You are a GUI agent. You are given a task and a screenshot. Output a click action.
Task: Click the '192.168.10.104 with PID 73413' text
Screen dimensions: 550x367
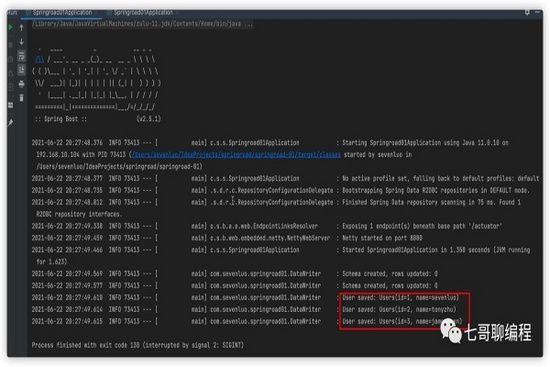point(81,155)
